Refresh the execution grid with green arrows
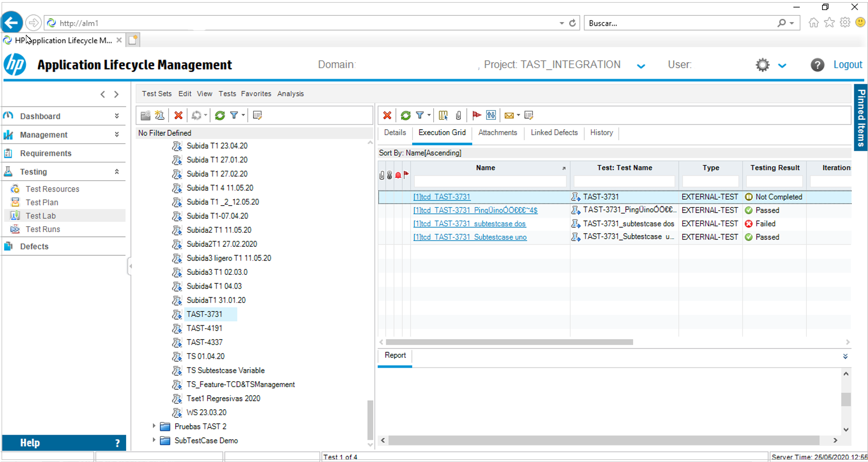Viewport: 868px width, 462px height. [405, 115]
